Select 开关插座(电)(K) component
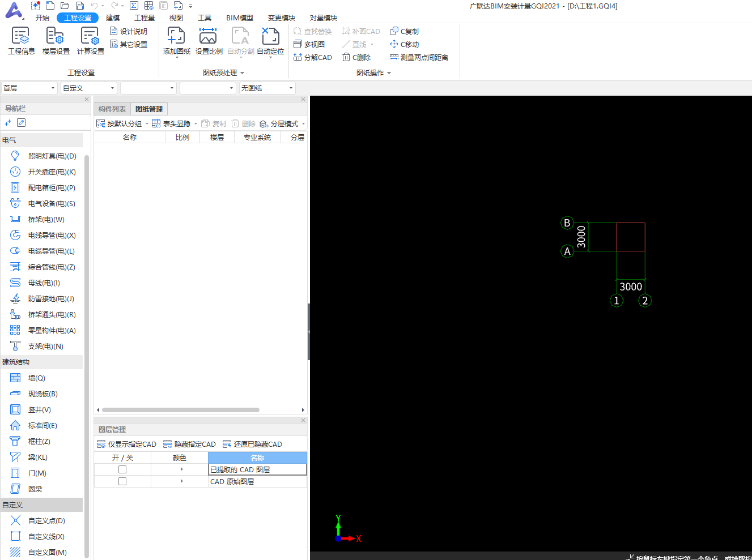 click(43, 172)
